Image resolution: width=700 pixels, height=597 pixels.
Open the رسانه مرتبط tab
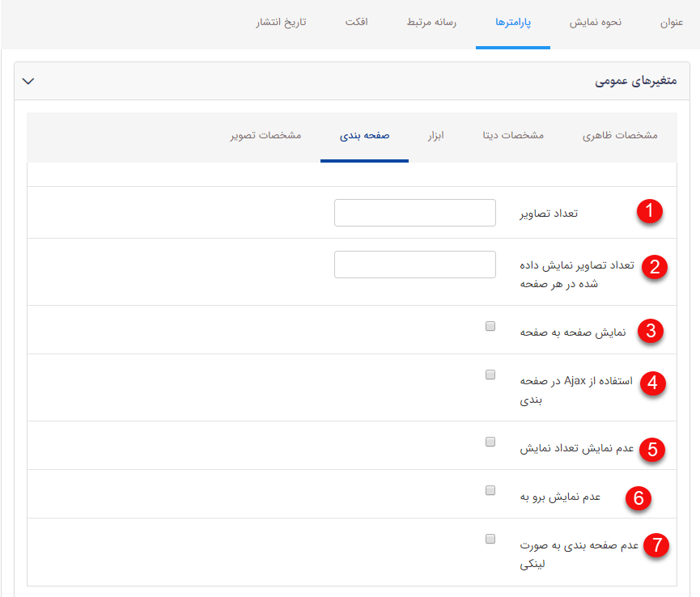tap(431, 24)
